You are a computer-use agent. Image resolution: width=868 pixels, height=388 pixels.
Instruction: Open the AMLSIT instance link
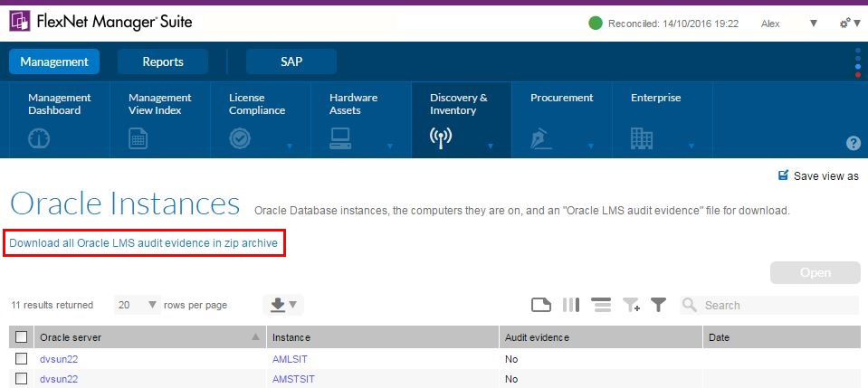coord(290,359)
